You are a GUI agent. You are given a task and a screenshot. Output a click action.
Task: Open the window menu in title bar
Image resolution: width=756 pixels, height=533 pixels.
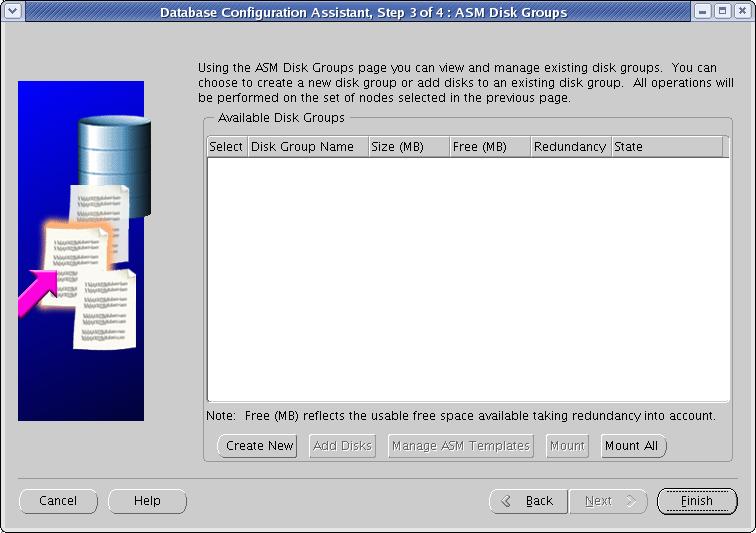pyautogui.click(x=12, y=12)
